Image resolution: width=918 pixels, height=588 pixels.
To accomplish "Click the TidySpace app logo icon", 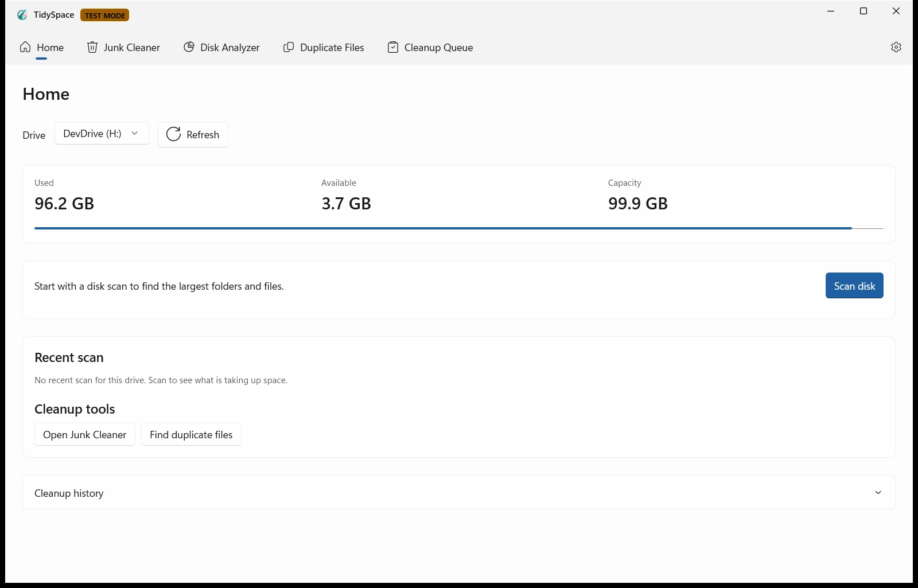I will pyautogui.click(x=22, y=15).
